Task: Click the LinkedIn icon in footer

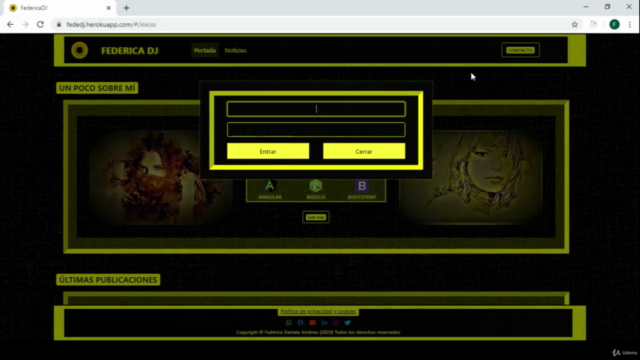Action: click(324, 322)
